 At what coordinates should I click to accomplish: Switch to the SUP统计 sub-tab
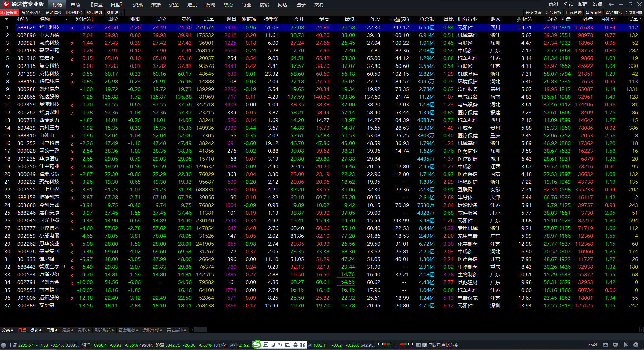coord(114,12)
